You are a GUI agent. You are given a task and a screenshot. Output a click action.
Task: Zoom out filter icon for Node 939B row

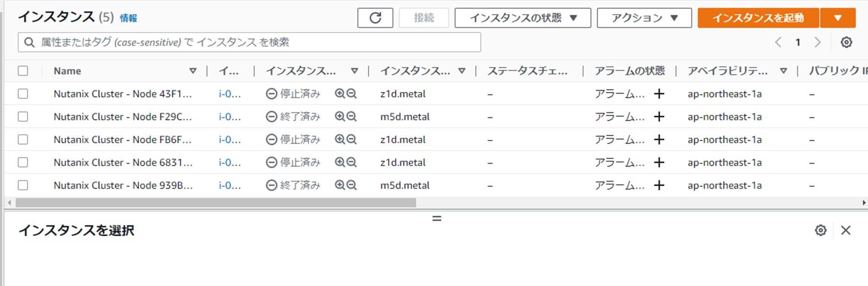click(351, 185)
